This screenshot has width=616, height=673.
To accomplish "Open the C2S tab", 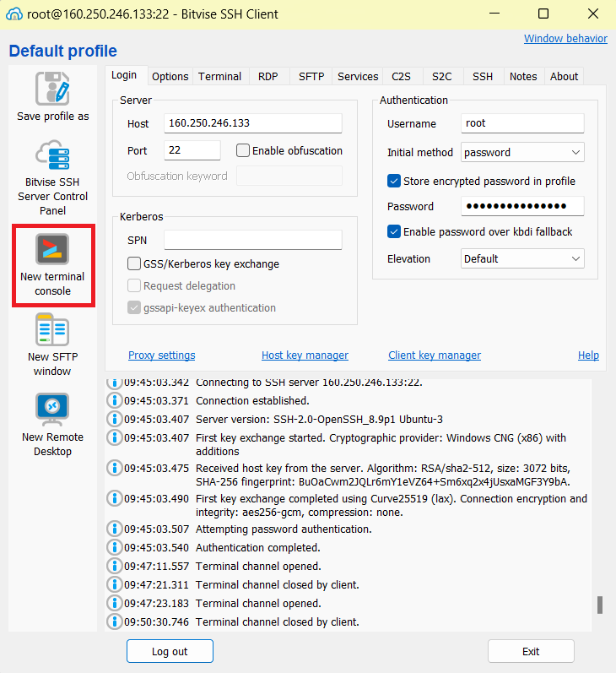I will [x=401, y=76].
